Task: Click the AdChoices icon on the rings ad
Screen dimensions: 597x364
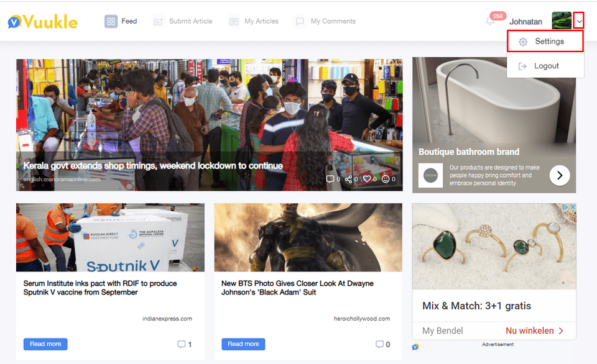Action: click(x=565, y=207)
